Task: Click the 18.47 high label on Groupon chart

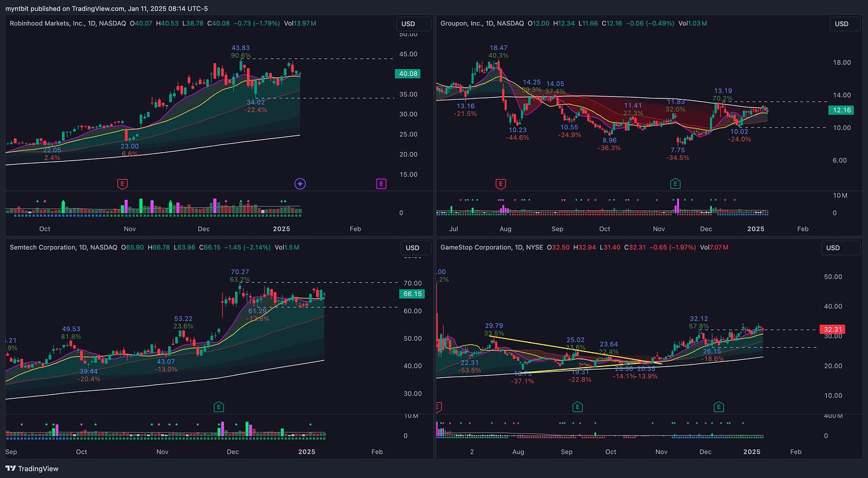Action: 499,47
